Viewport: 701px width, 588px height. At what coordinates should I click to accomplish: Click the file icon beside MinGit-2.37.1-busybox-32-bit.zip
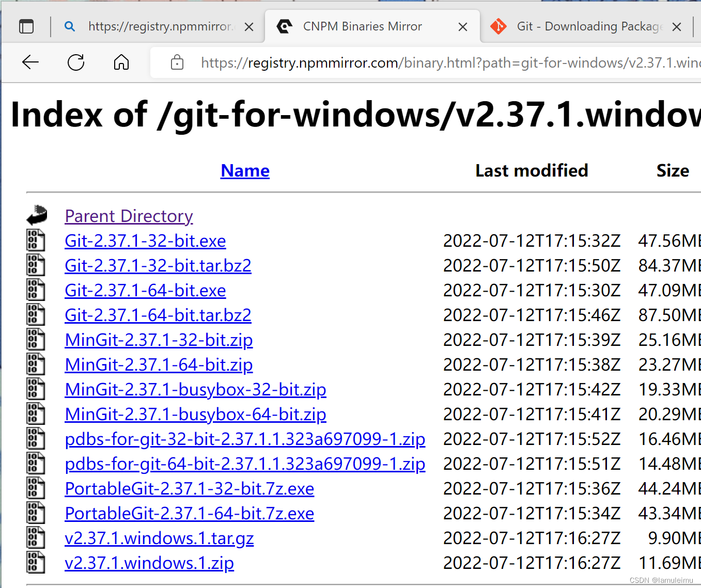36,389
